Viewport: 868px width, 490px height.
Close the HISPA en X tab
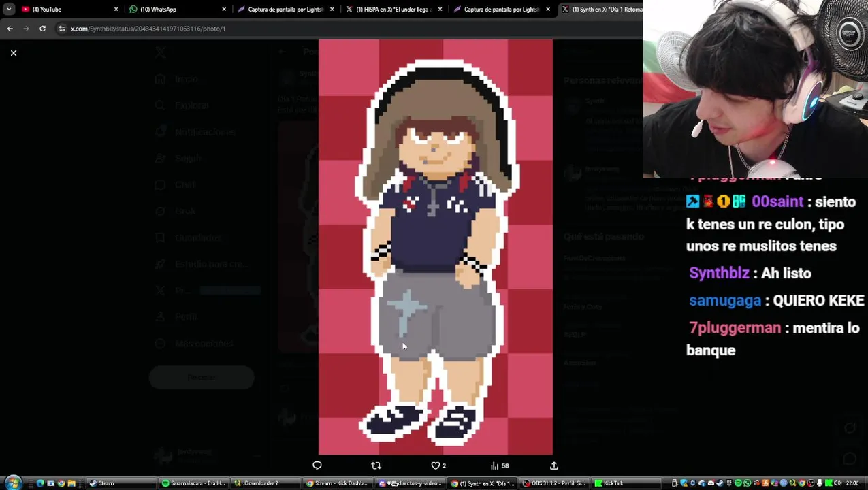440,10
